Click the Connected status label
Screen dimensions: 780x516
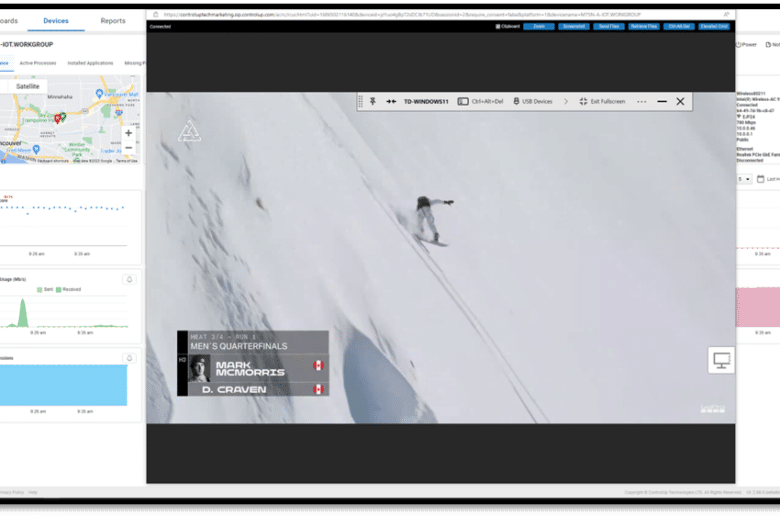160,26
